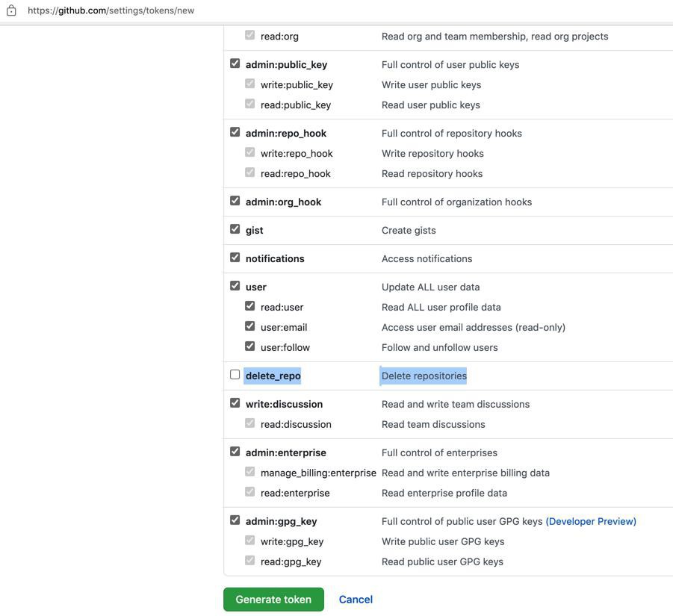Cancel token creation

pos(356,600)
